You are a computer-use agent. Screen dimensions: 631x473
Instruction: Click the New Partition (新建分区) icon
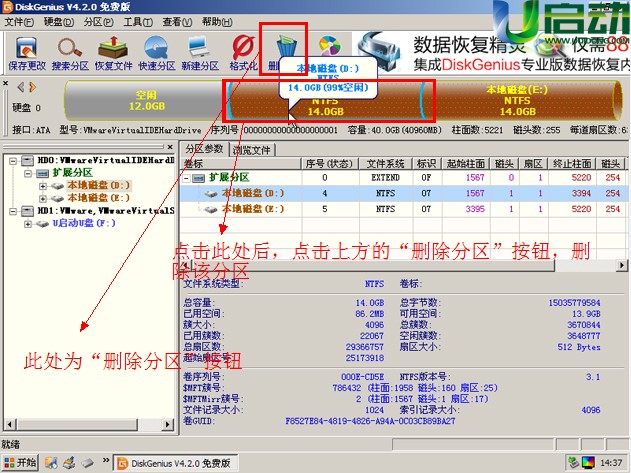[x=200, y=52]
